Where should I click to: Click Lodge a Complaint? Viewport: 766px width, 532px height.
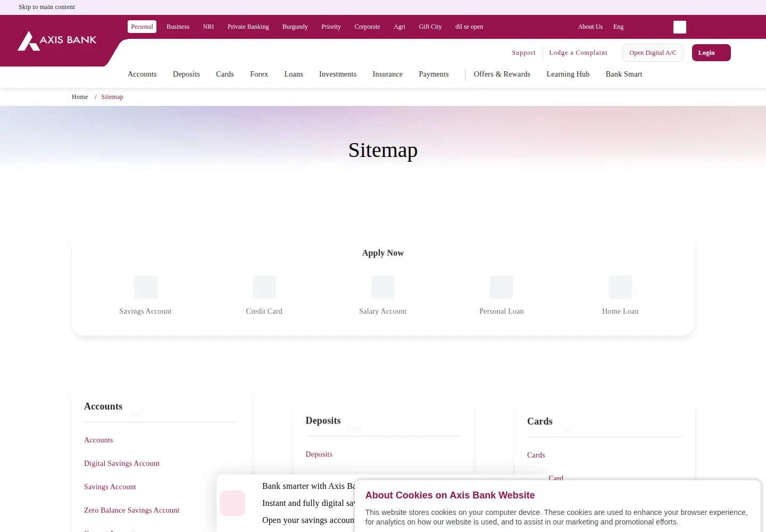[x=578, y=53]
